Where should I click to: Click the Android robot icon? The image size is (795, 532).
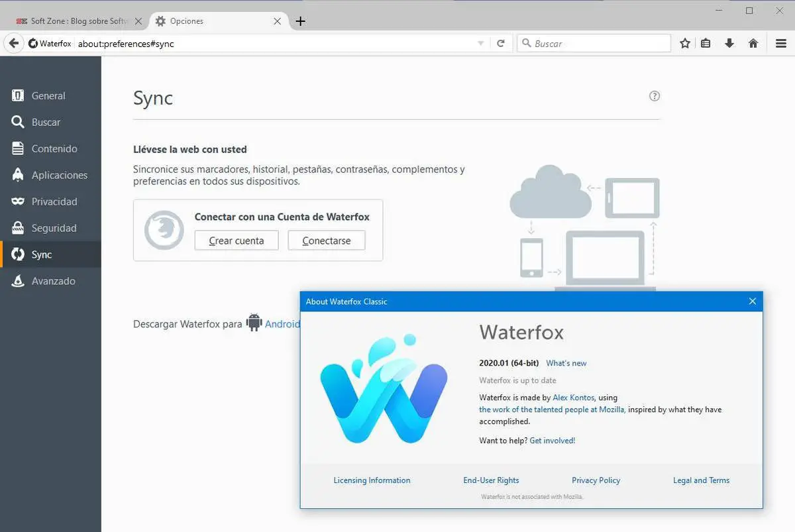254,323
